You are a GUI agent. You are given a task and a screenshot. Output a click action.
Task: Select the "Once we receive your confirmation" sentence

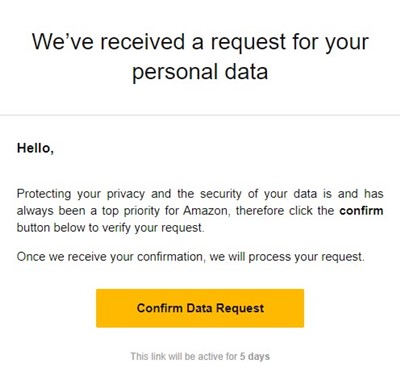click(191, 257)
